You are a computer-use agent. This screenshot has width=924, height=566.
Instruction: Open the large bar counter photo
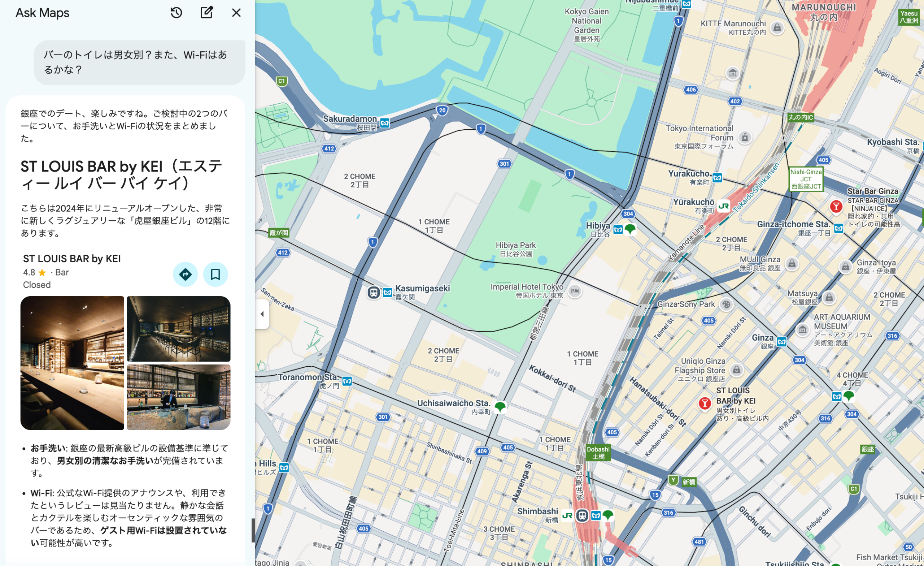tap(72, 363)
